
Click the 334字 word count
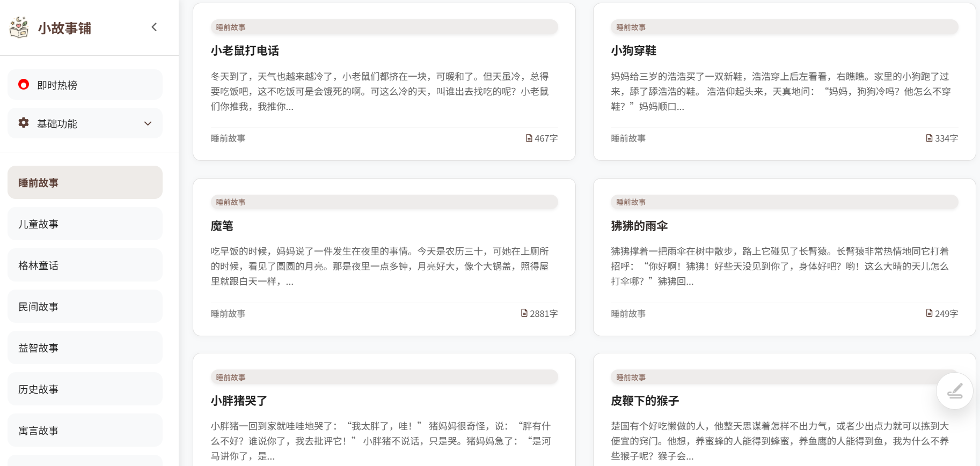click(947, 138)
